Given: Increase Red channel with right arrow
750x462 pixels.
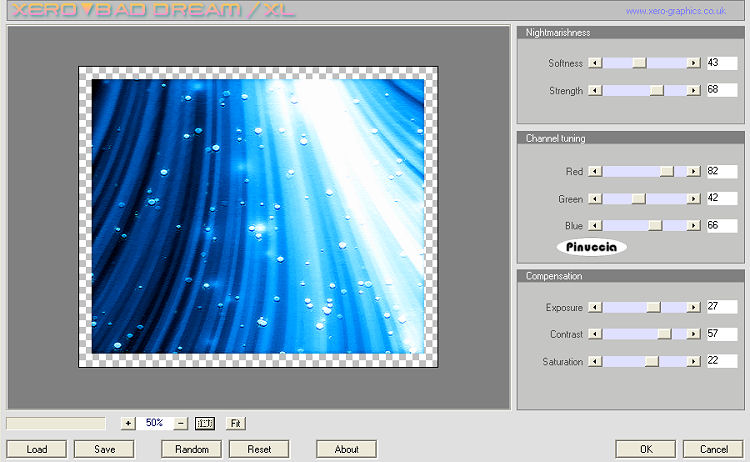Looking at the screenshot, I should point(693,172).
